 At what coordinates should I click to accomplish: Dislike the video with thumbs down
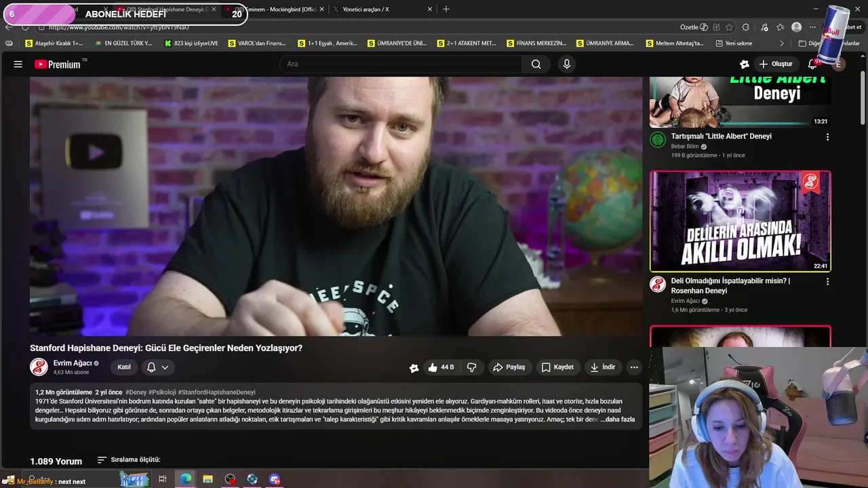(x=472, y=367)
